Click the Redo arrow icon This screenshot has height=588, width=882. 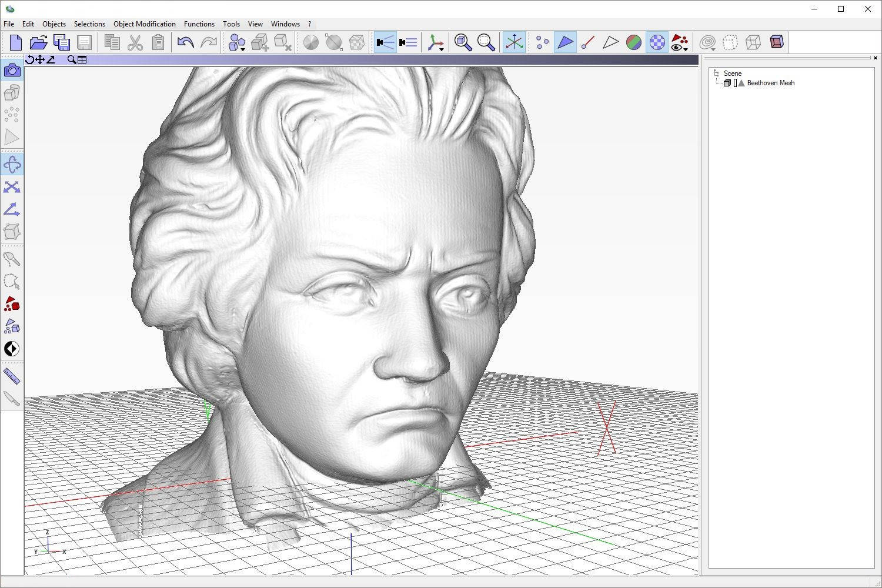click(209, 42)
